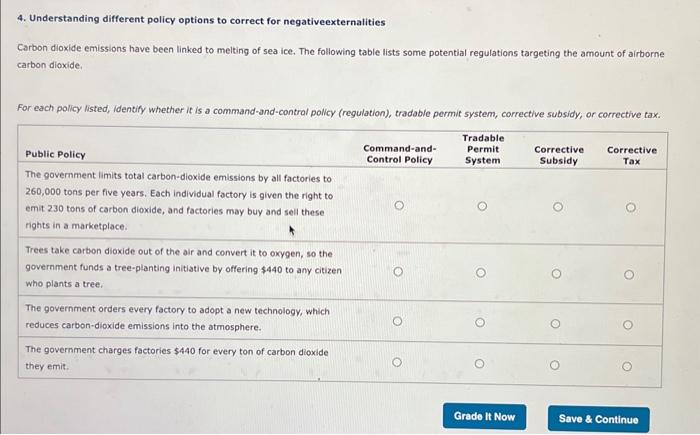Select Corrective Tax for new technology mandate
This screenshot has height=435, width=700.
(630, 324)
